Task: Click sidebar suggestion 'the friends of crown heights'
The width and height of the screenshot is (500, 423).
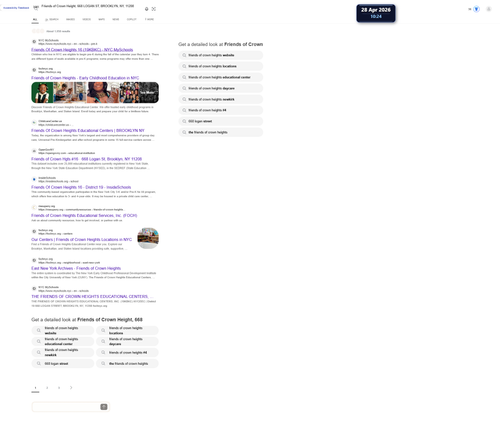Action: 221,132
